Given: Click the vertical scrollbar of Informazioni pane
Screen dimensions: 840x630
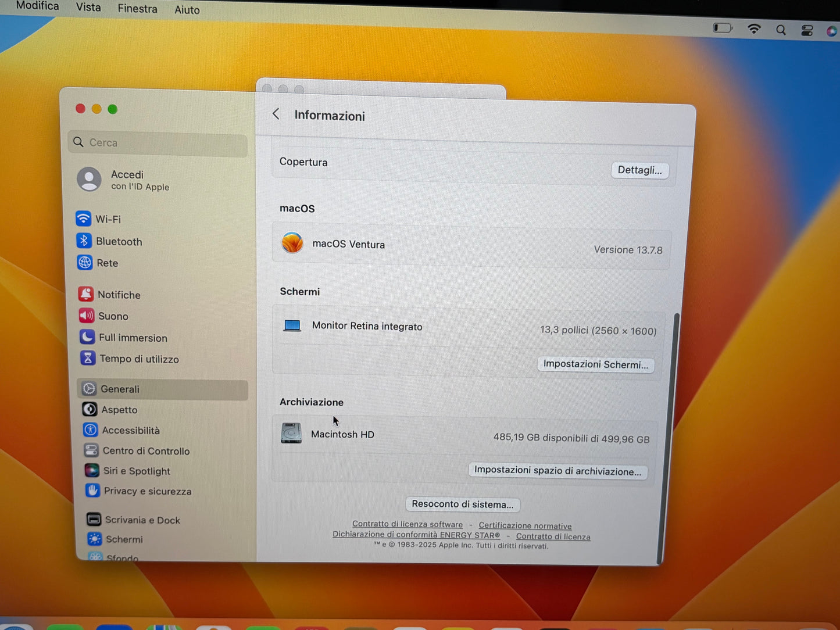Looking at the screenshot, I should pyautogui.click(x=668, y=438).
